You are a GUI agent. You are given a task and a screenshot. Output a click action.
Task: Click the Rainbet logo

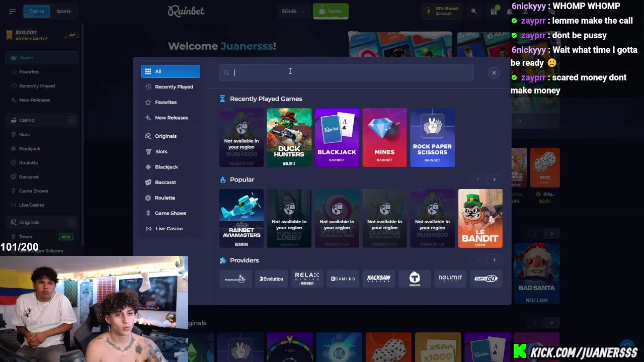click(186, 11)
